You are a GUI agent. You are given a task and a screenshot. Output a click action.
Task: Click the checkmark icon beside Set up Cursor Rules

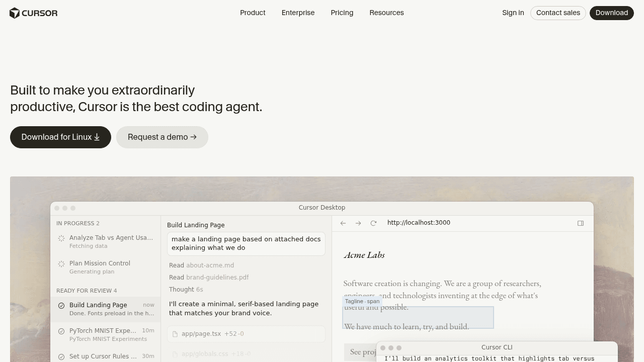click(x=61, y=357)
